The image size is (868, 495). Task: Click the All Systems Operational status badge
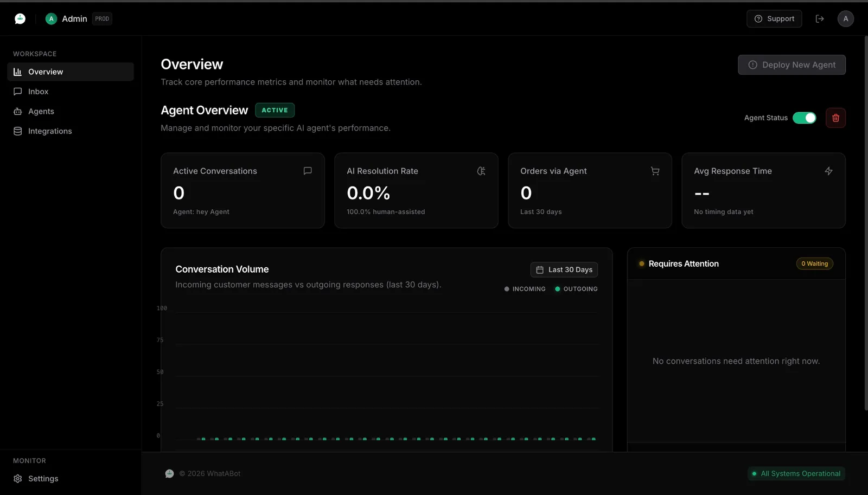pyautogui.click(x=796, y=474)
